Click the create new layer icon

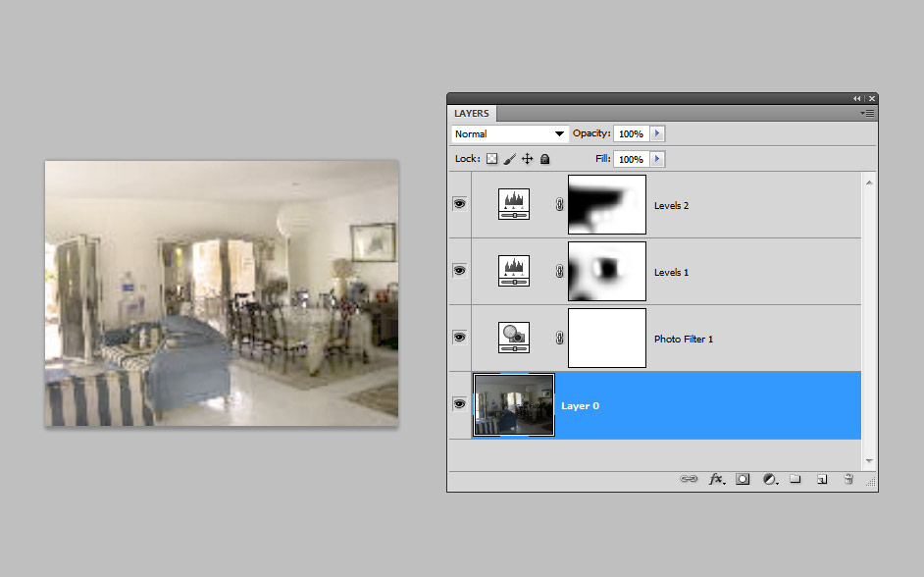point(822,479)
